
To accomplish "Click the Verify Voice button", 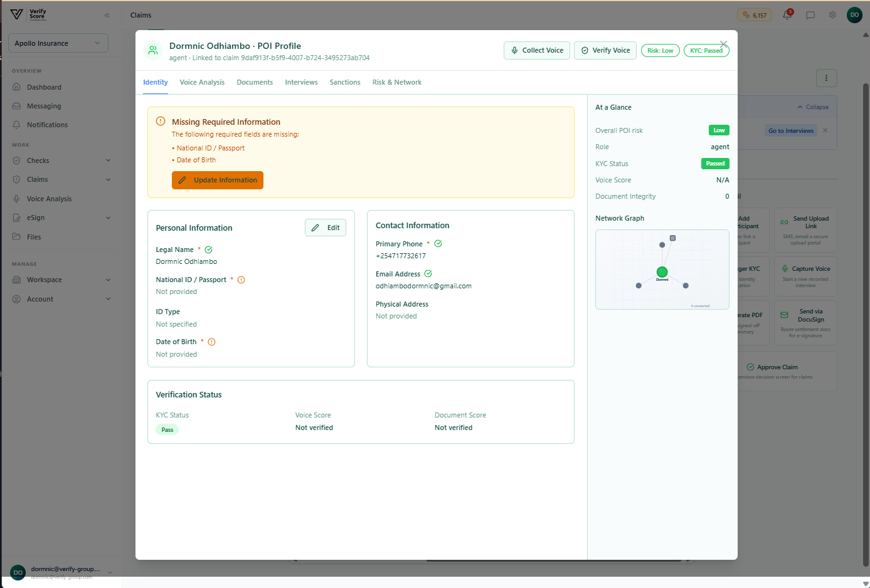I will 605,50.
